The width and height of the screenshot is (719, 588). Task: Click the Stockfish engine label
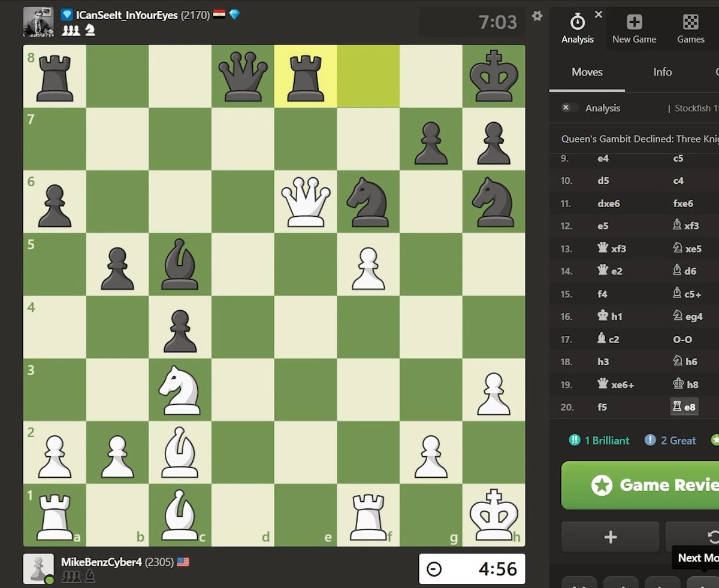point(696,108)
